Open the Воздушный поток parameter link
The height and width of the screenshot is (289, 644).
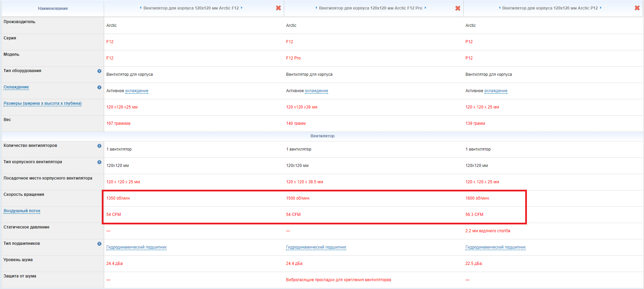click(x=22, y=211)
